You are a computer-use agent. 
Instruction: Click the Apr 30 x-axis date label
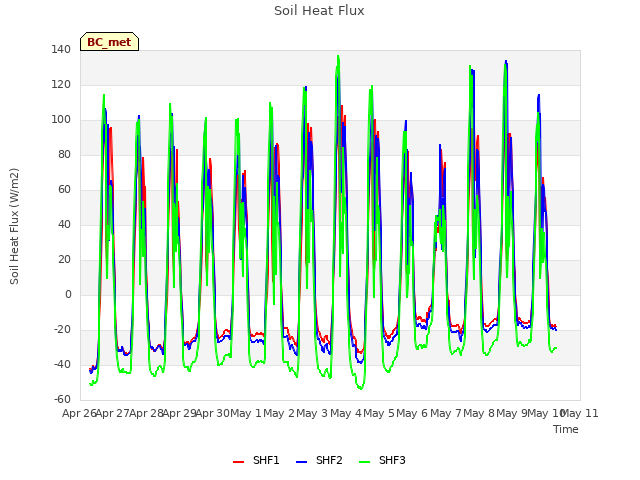213,413
